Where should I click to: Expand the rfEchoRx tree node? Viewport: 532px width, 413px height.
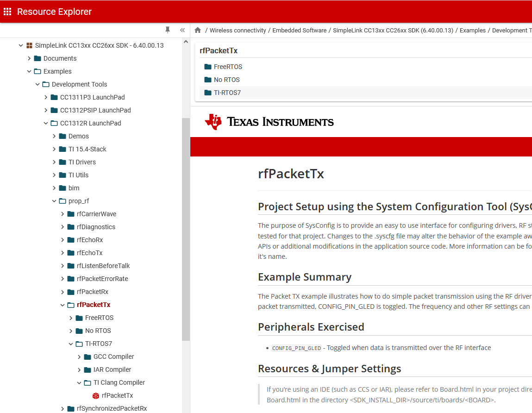(63, 240)
